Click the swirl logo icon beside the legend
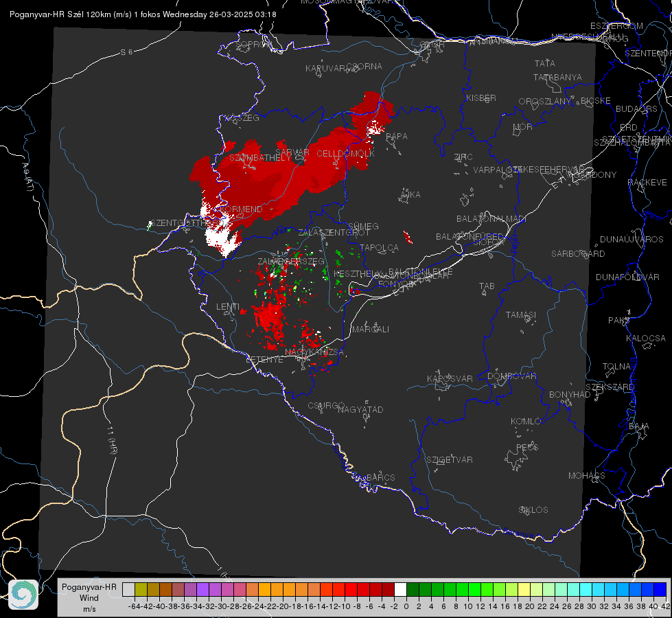The height and width of the screenshot is (618, 672). (23, 595)
